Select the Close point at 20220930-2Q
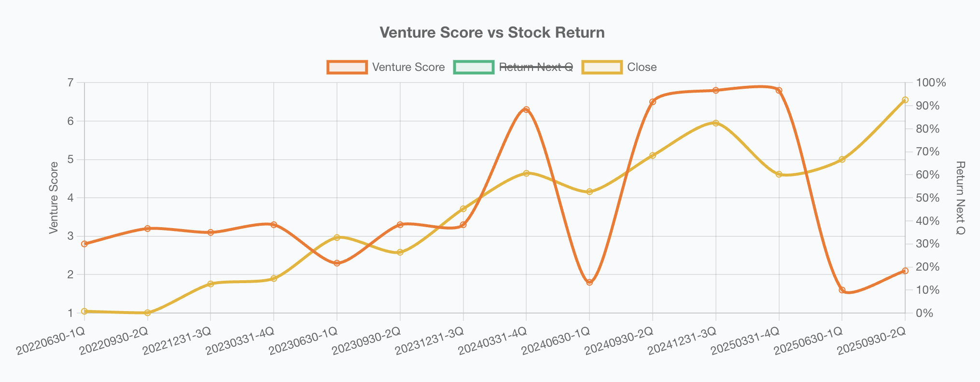This screenshot has width=980, height=382. 148,313
